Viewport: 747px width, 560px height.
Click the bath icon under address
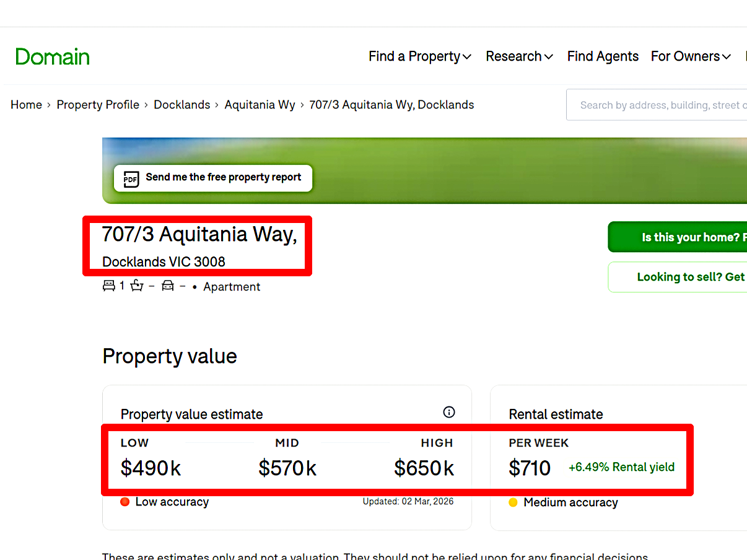point(137,286)
